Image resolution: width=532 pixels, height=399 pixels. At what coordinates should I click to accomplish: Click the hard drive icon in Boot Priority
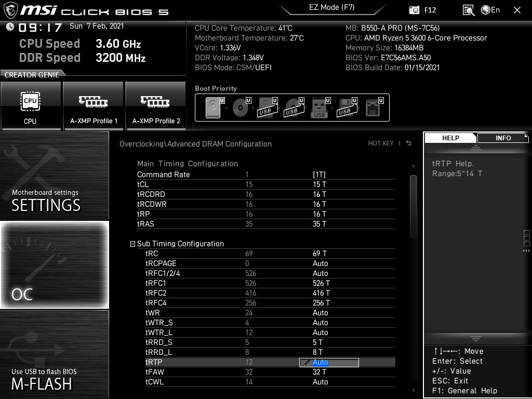coord(213,107)
